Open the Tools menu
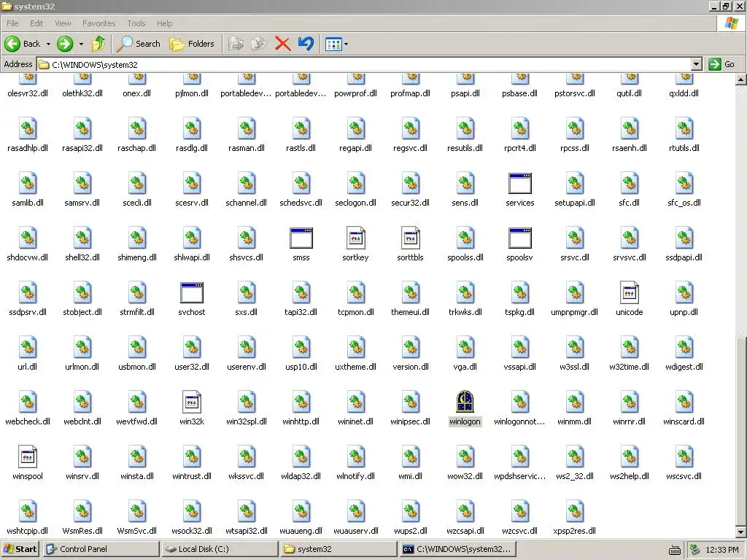 [x=136, y=23]
